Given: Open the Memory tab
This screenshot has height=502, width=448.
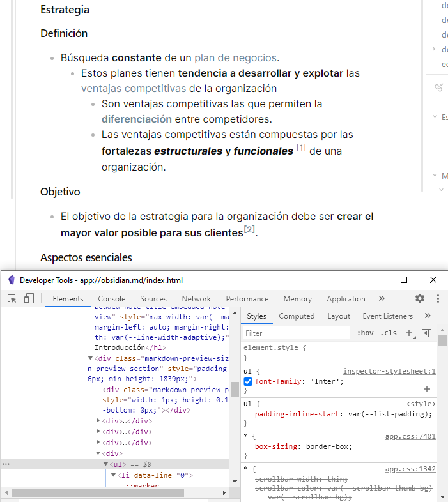Looking at the screenshot, I should coord(297,299).
